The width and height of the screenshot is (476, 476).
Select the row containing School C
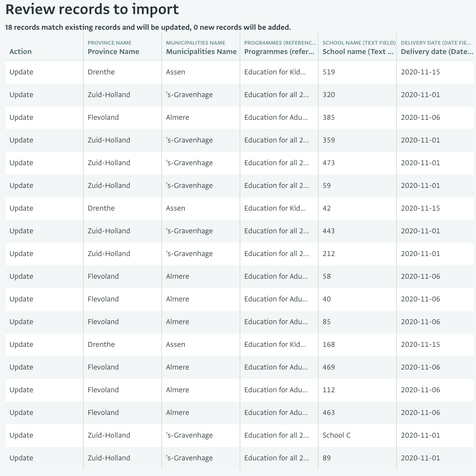click(x=337, y=435)
